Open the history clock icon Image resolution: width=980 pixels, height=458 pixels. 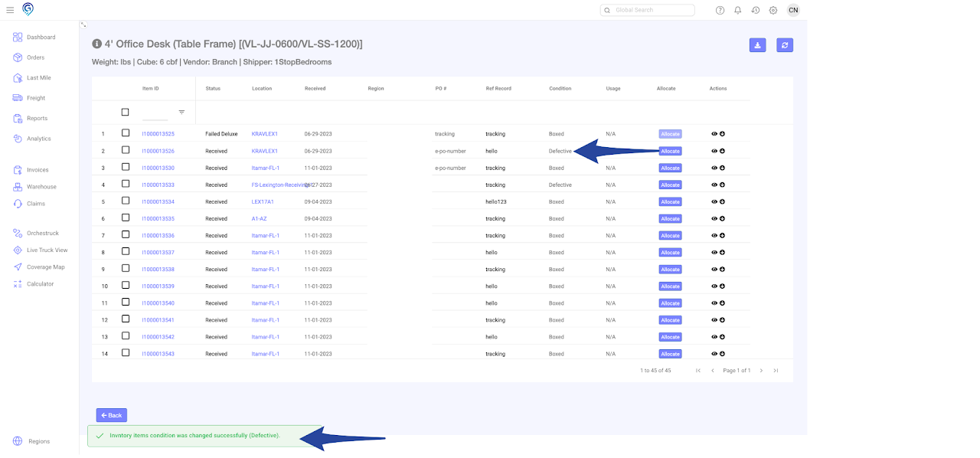tap(756, 10)
